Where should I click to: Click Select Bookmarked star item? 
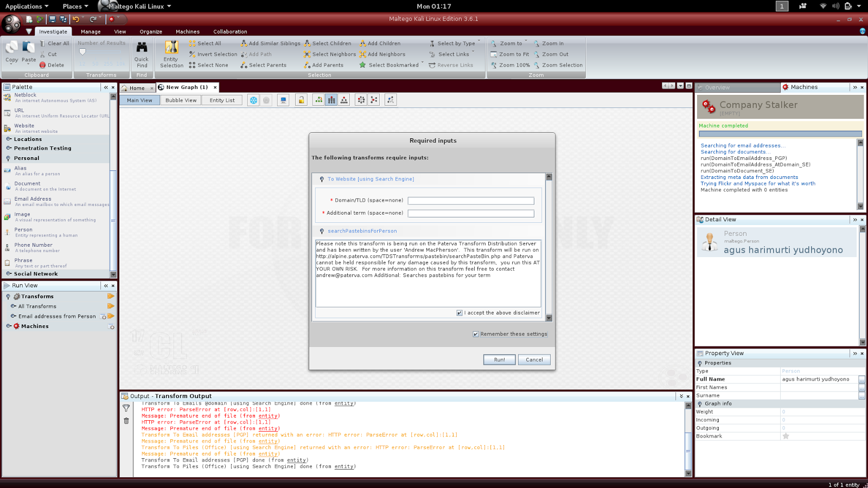point(389,65)
